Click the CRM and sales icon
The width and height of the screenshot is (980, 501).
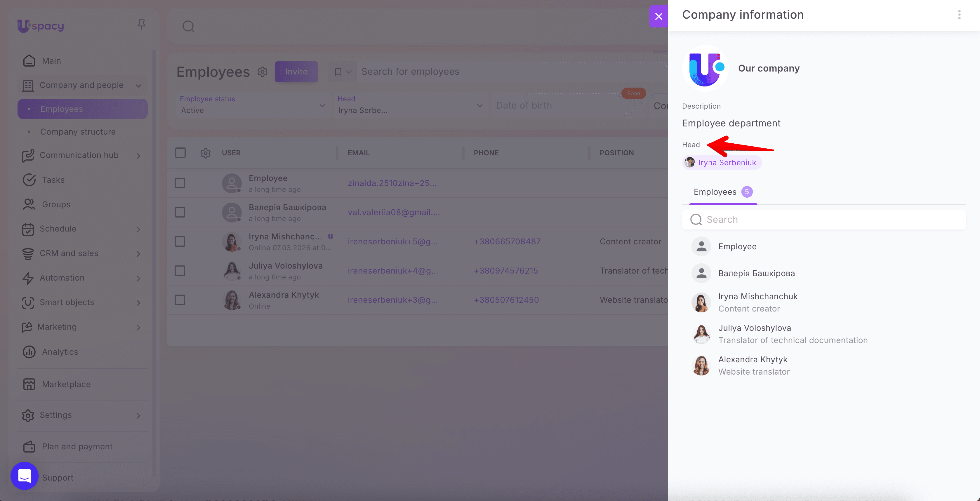[x=28, y=253]
